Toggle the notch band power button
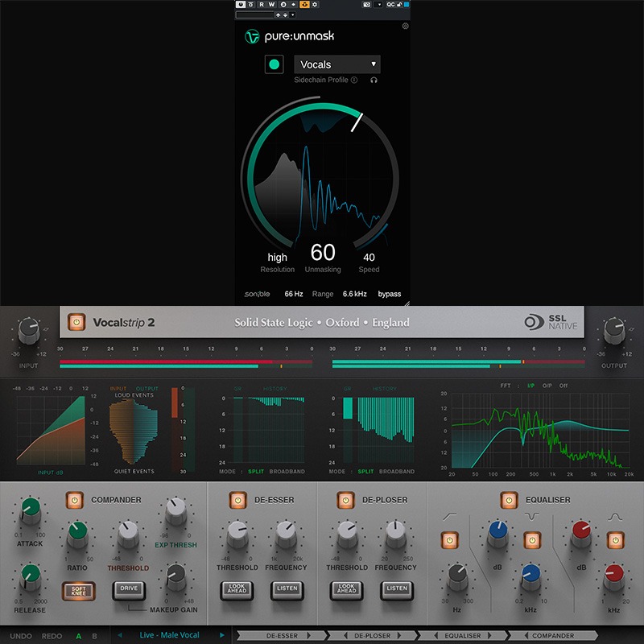The height and width of the screenshot is (644, 644). click(532, 540)
